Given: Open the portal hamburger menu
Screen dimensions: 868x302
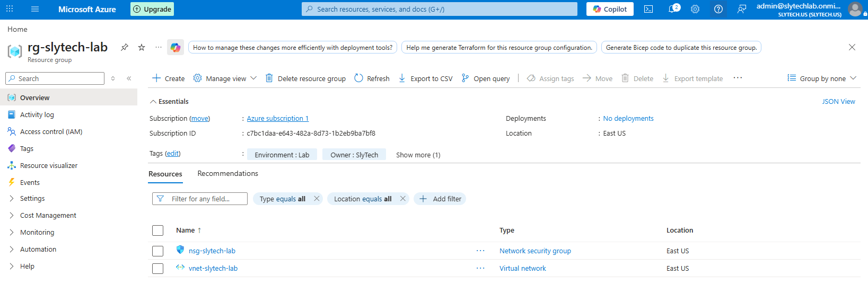Looking at the screenshot, I should [35, 9].
